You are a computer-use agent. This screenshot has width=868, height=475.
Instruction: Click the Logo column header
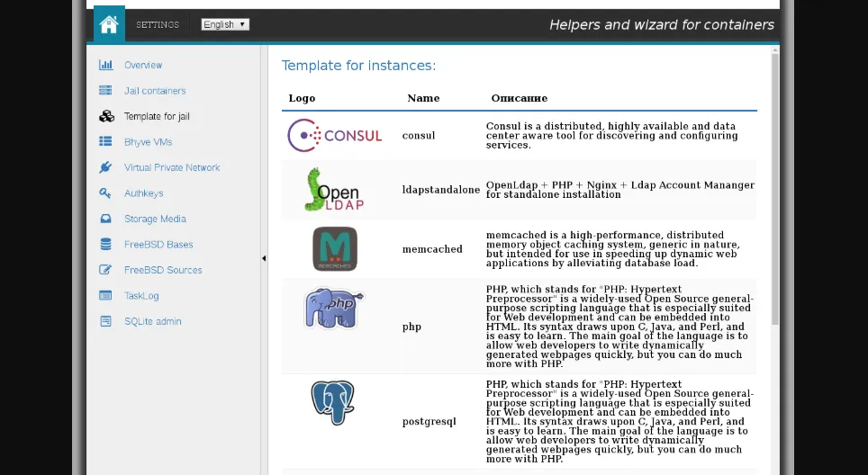tap(302, 98)
